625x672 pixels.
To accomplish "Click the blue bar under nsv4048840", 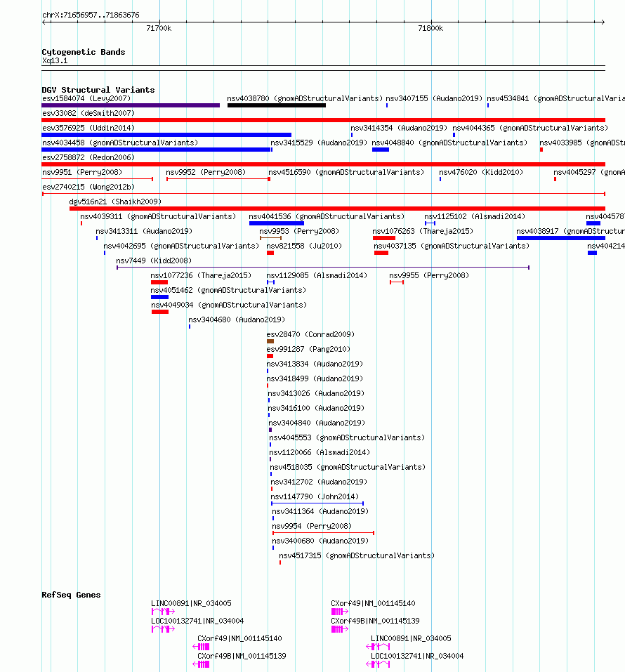I will click(x=381, y=150).
